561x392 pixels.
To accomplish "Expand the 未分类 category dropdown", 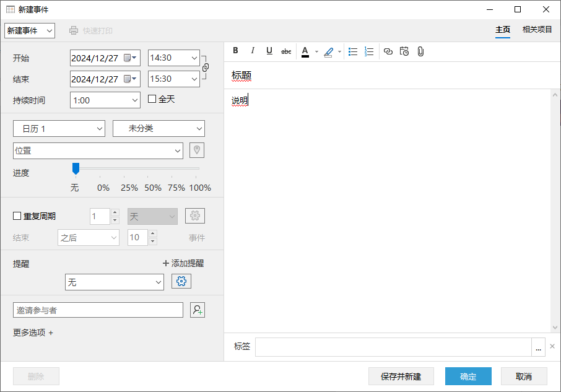I will (x=159, y=129).
